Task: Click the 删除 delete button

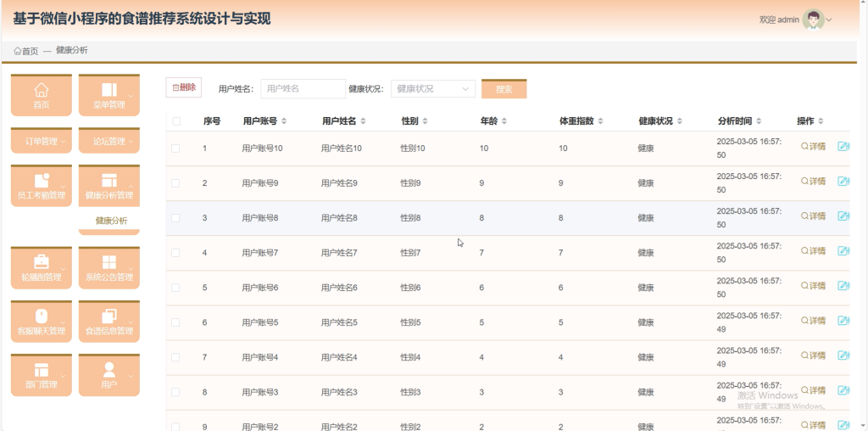Action: (x=184, y=87)
